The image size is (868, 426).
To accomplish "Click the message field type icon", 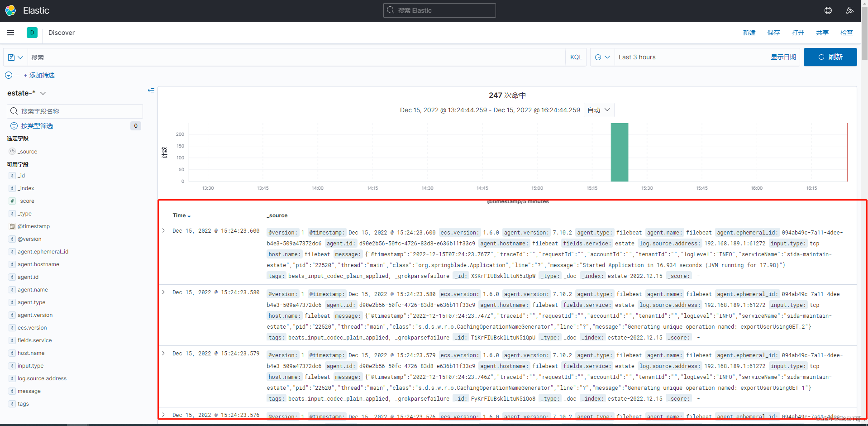I will [x=12, y=391].
